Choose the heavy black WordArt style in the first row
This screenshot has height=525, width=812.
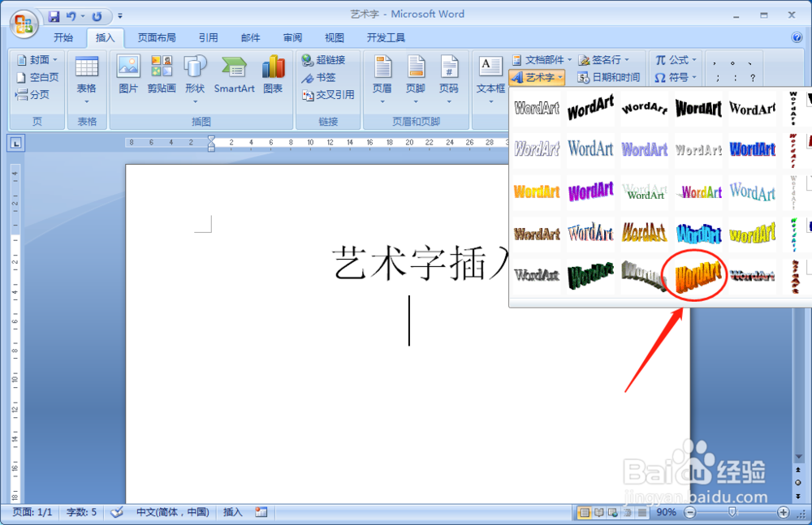pyautogui.click(x=698, y=108)
